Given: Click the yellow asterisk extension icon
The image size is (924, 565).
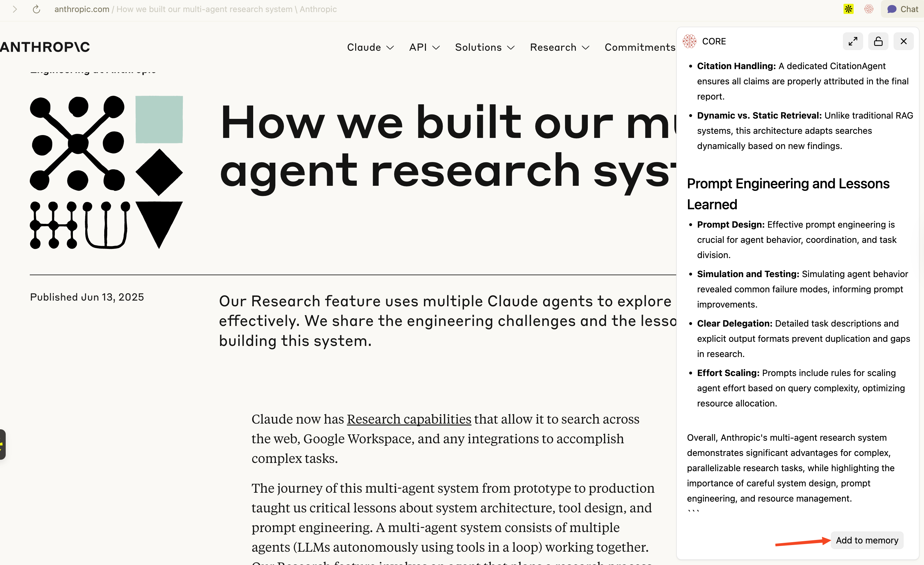Looking at the screenshot, I should coord(848,9).
